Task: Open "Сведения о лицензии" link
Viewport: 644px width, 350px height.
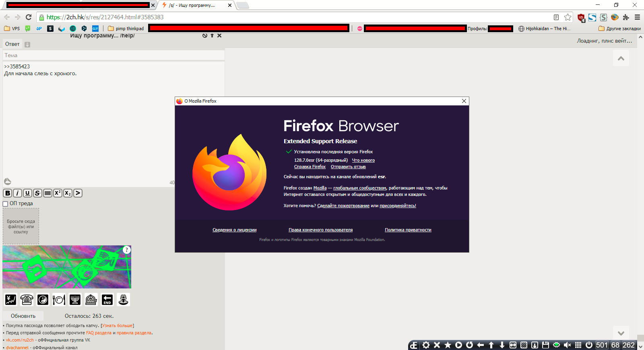Action: click(235, 230)
